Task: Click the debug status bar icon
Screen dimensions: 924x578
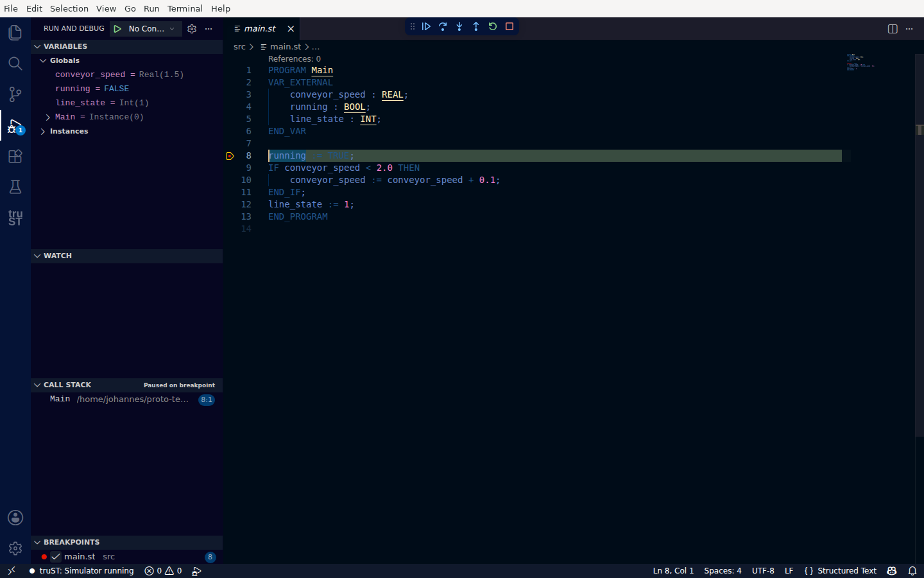Action: point(197,571)
